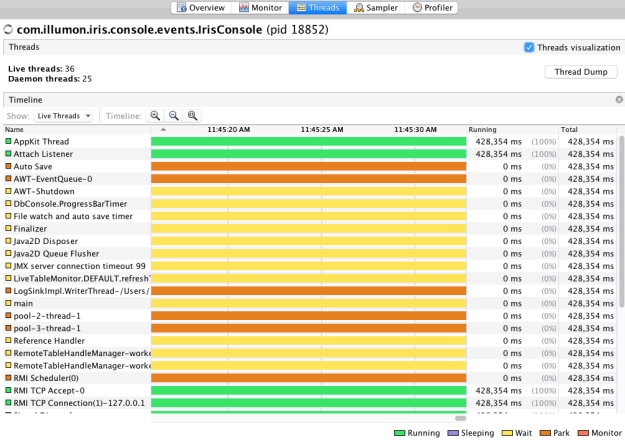The width and height of the screenshot is (625, 442).
Task: Open the Live Threads show dropdown
Action: pyautogui.click(x=63, y=116)
